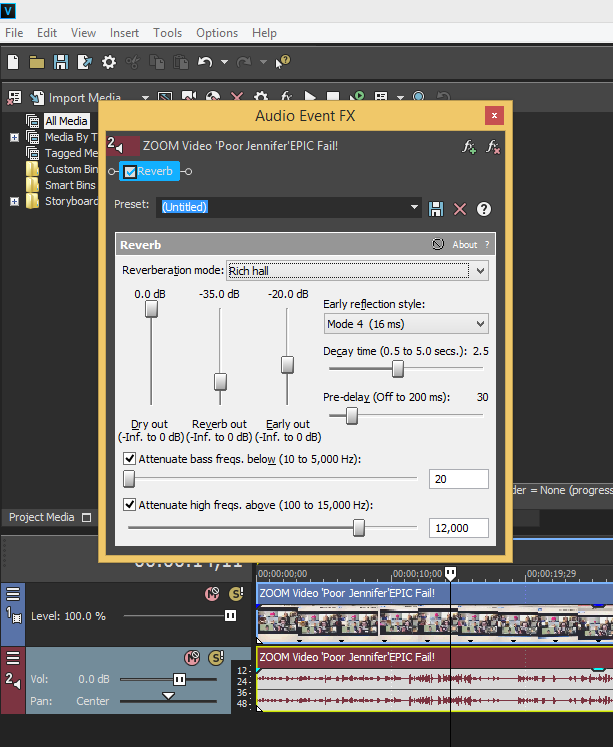Viewport: 613px width, 747px height.
Task: Open Early reflection style dropdown Mode 4 (16 ms)
Action: pyautogui.click(x=406, y=324)
